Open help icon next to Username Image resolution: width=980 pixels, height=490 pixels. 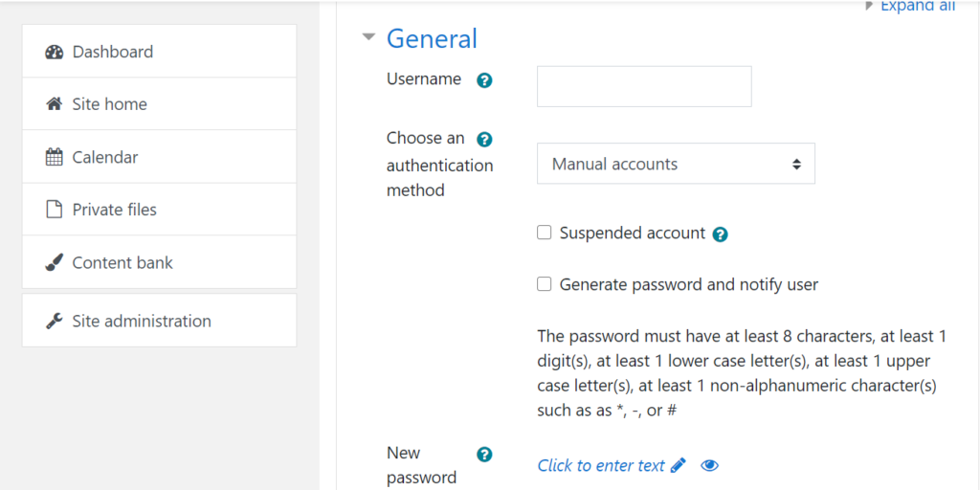click(x=484, y=80)
